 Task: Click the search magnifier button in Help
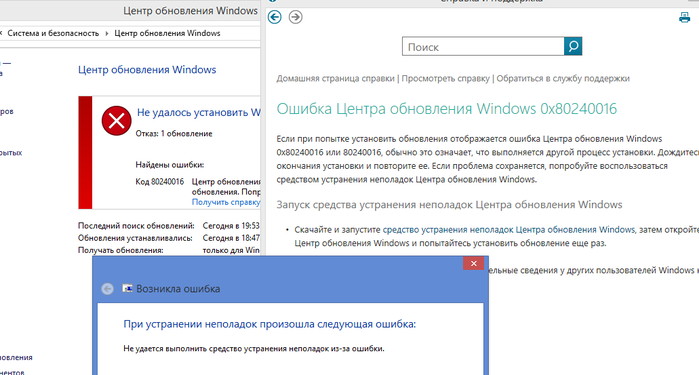pos(573,46)
